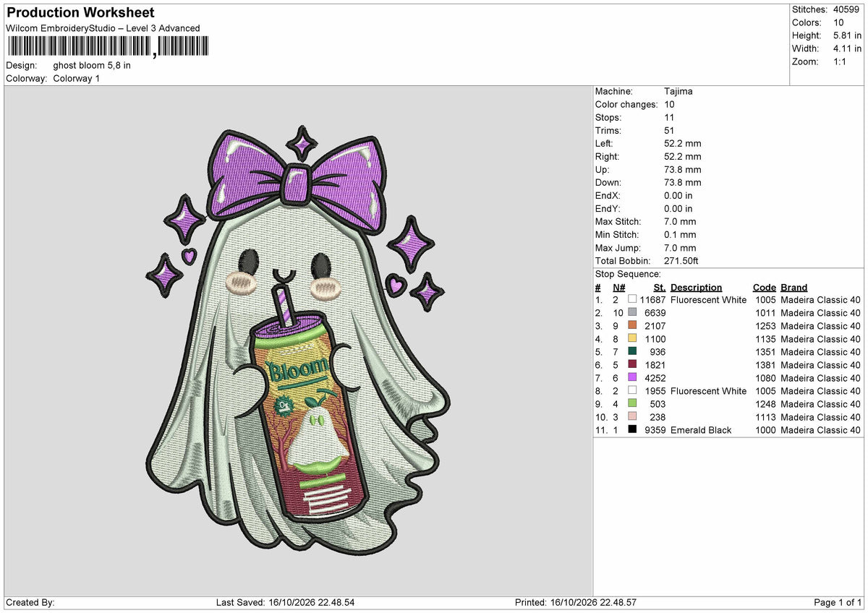Click the width value '4.11 in'
868x613 pixels.
tap(847, 48)
